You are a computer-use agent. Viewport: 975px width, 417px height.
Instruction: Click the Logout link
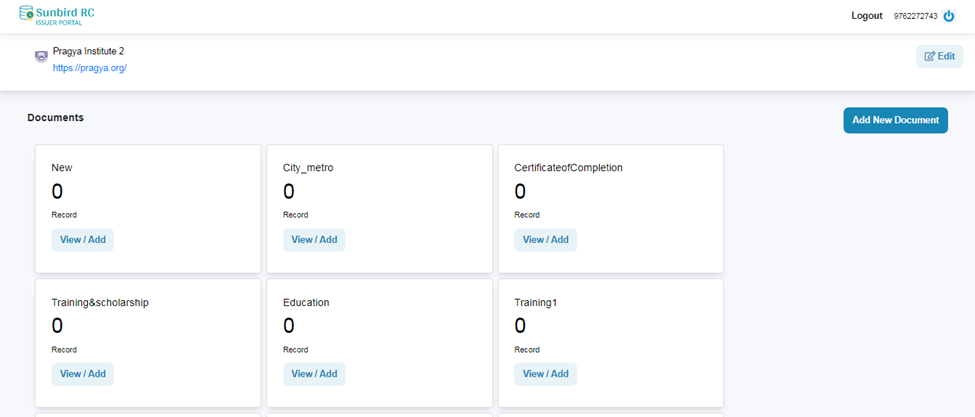point(866,16)
